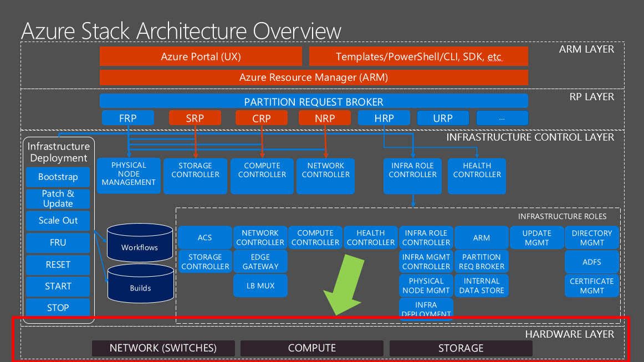This screenshot has height=362, width=644.
Task: Click the LB MUX role box
Action: (260, 286)
